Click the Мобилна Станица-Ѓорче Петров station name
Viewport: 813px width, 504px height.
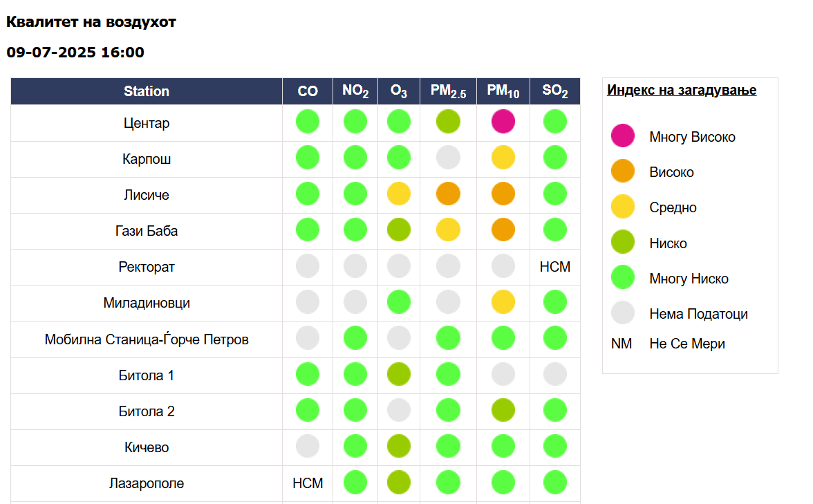(x=147, y=339)
